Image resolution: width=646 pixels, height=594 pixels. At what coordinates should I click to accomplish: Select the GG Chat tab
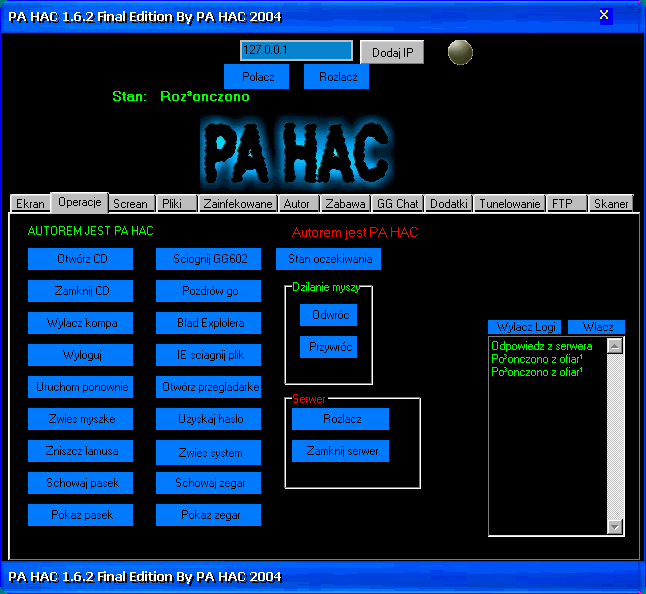click(x=397, y=203)
